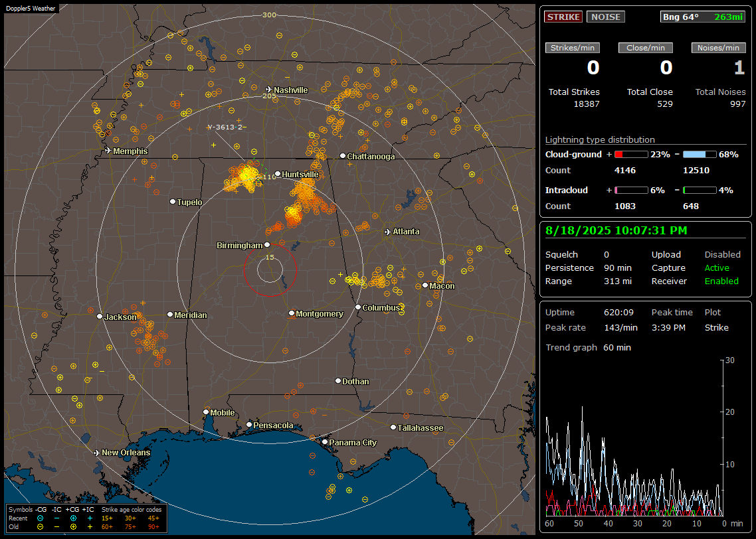The image size is (756, 539).
Task: Click the intracloud negative count 648
Action: 691,206
